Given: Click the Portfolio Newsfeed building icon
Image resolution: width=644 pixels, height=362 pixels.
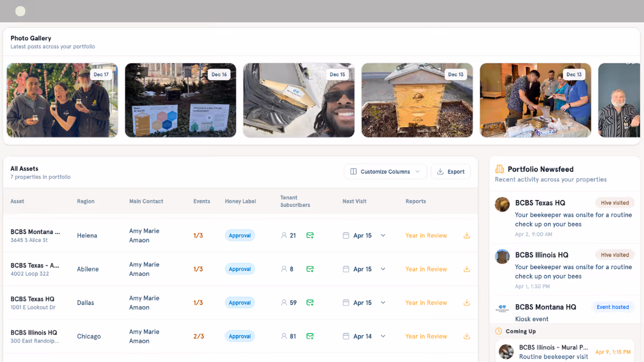Looking at the screenshot, I should click(499, 169).
